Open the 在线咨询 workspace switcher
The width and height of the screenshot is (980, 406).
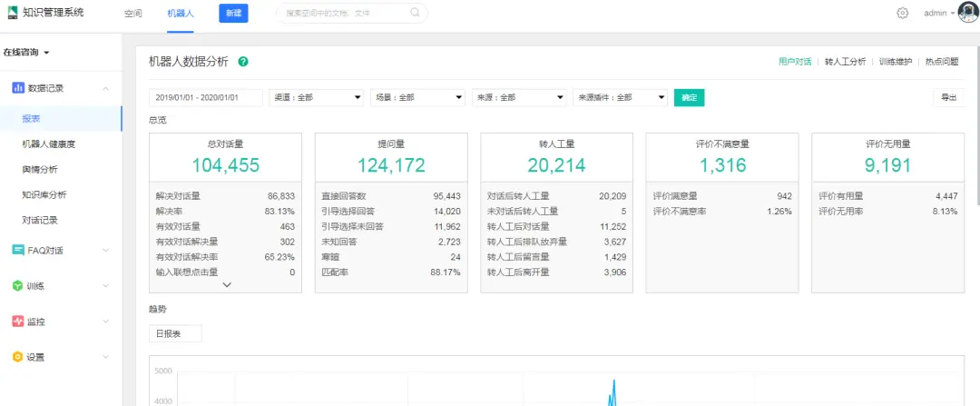coord(25,53)
